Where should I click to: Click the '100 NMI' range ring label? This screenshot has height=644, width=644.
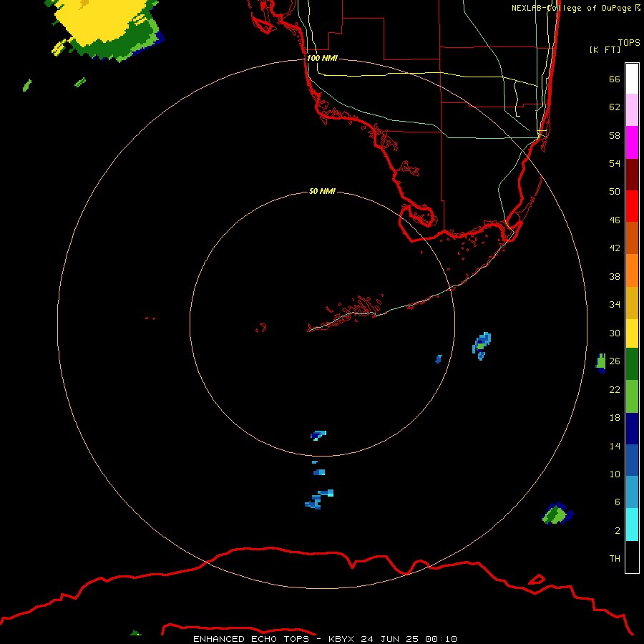(x=322, y=58)
